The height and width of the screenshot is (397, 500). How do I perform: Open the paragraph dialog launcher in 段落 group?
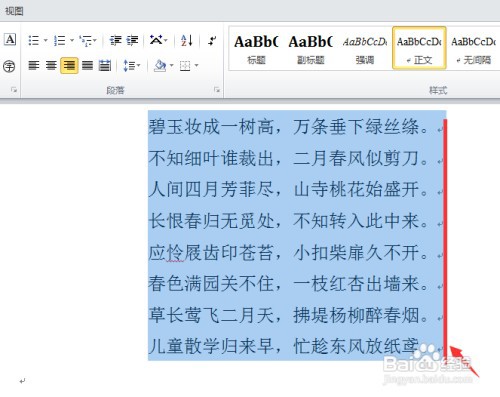coord(217,90)
